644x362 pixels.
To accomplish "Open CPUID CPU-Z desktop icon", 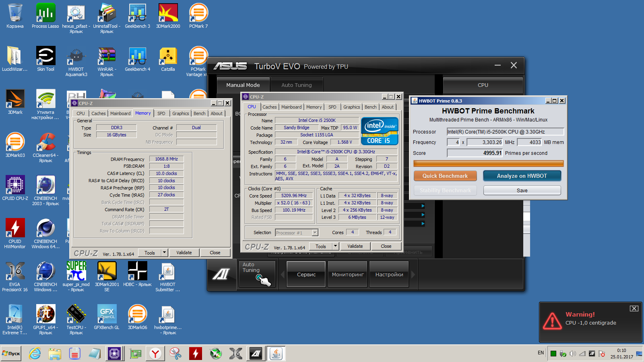I will [x=15, y=188].
